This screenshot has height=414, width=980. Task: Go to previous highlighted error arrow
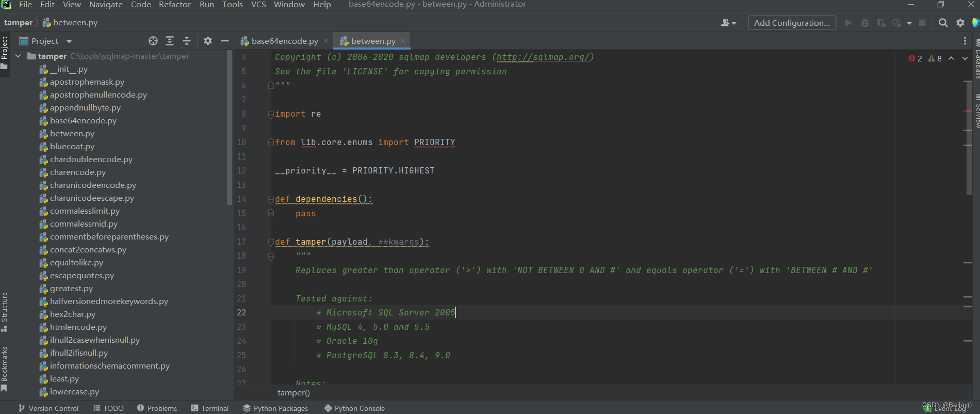(x=951, y=58)
